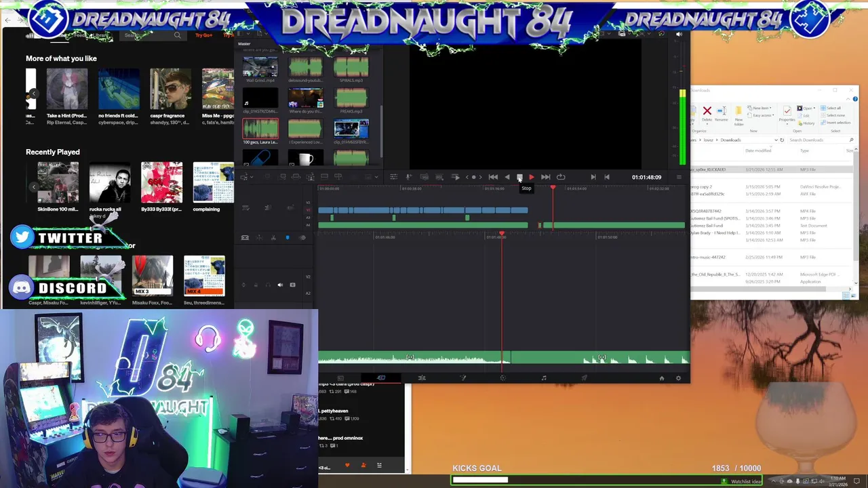Toggle the Loop playback button
The image size is (868, 488).
click(x=561, y=177)
